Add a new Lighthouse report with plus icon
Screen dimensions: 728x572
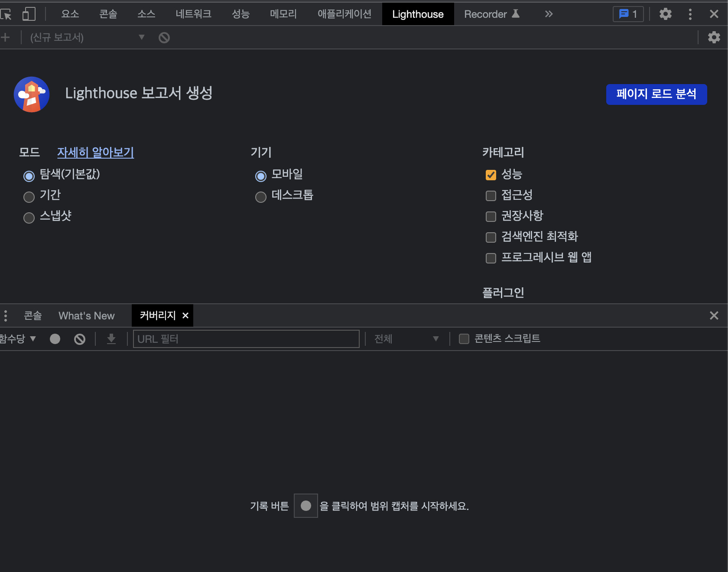pos(5,38)
